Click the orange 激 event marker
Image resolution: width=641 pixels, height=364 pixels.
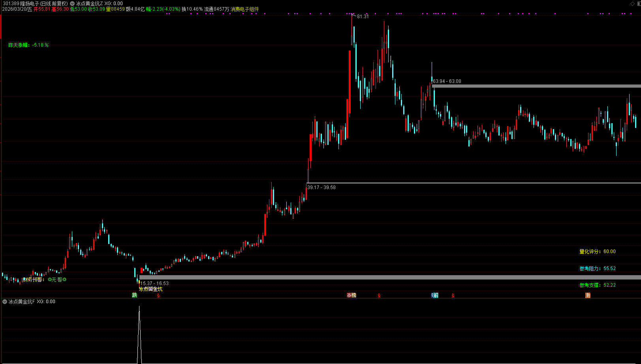tap(588, 295)
